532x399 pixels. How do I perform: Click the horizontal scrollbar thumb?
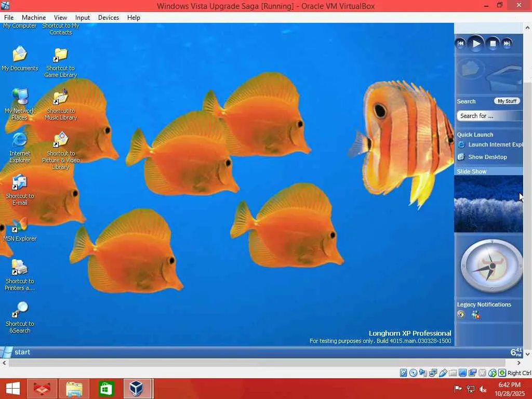click(x=258, y=363)
